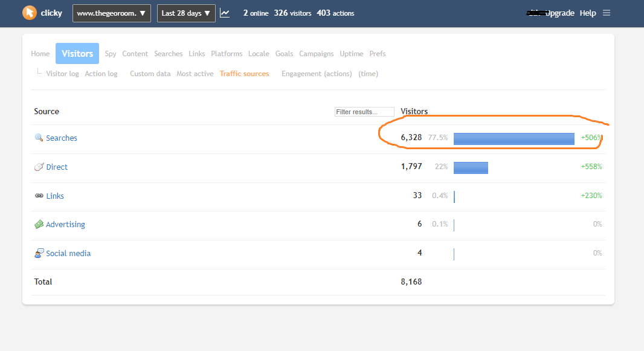
Task: Open the trend chart icon
Action: pos(225,13)
